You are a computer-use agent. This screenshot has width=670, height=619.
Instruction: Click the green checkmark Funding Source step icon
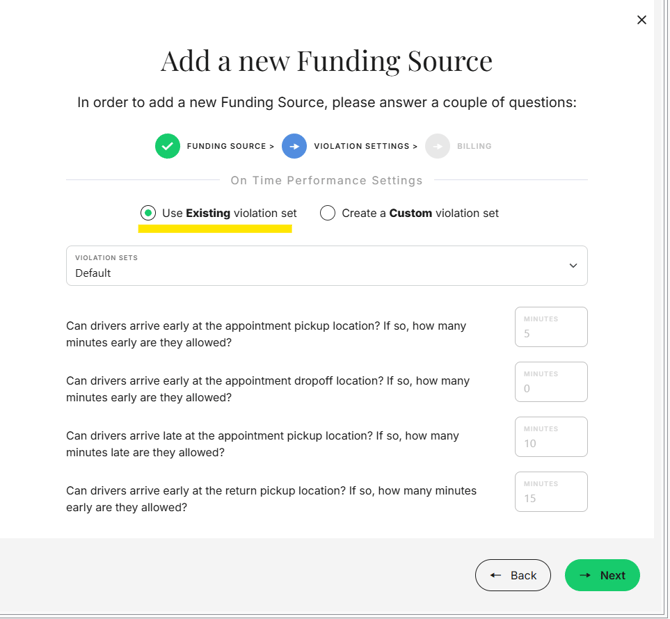click(167, 146)
